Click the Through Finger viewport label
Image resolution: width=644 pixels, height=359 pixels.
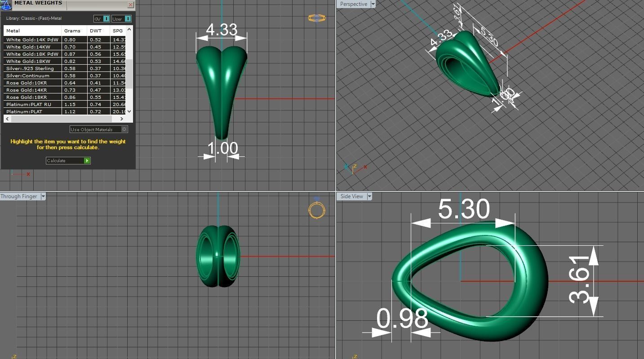pos(20,196)
